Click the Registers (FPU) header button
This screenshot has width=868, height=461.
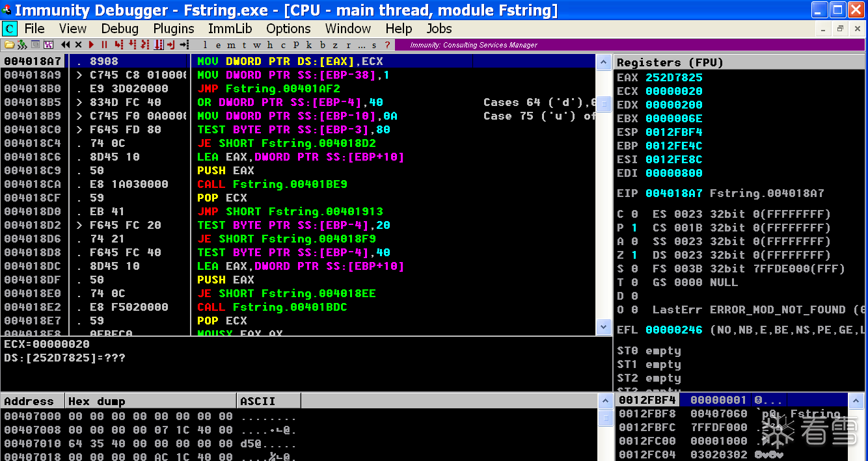[x=740, y=62]
